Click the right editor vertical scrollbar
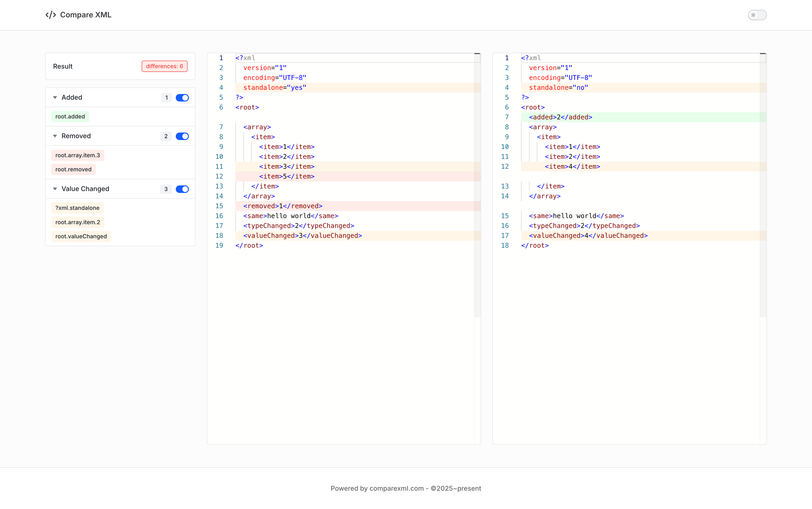This screenshot has height=509, width=812. pos(763,185)
